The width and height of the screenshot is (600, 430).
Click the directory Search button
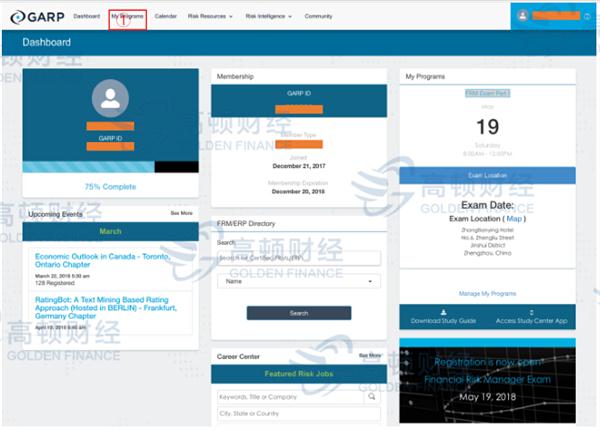click(x=299, y=313)
